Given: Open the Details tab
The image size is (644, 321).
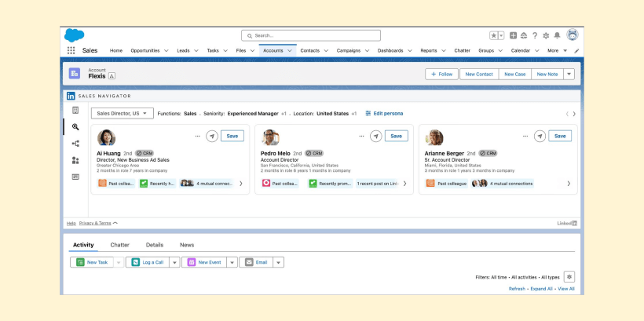Looking at the screenshot, I should click(x=155, y=245).
